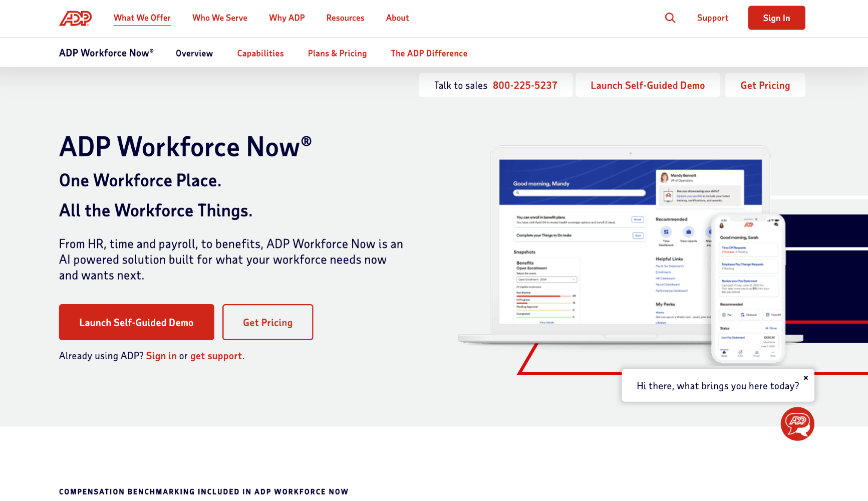Click the mobile phone app screenshot

[x=748, y=289]
